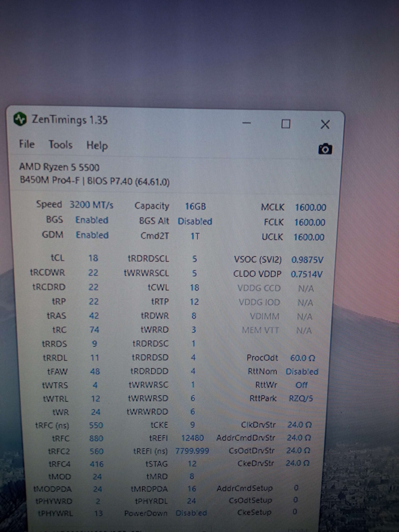This screenshot has height=532, width=399.
Task: Click the VSOC (SVI2) 0.9875V value
Action: (307, 260)
